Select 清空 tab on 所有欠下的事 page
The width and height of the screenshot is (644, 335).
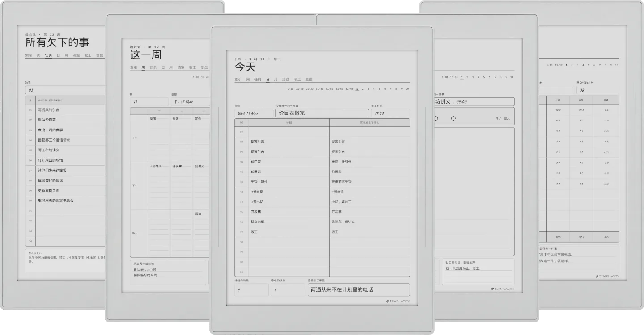76,55
